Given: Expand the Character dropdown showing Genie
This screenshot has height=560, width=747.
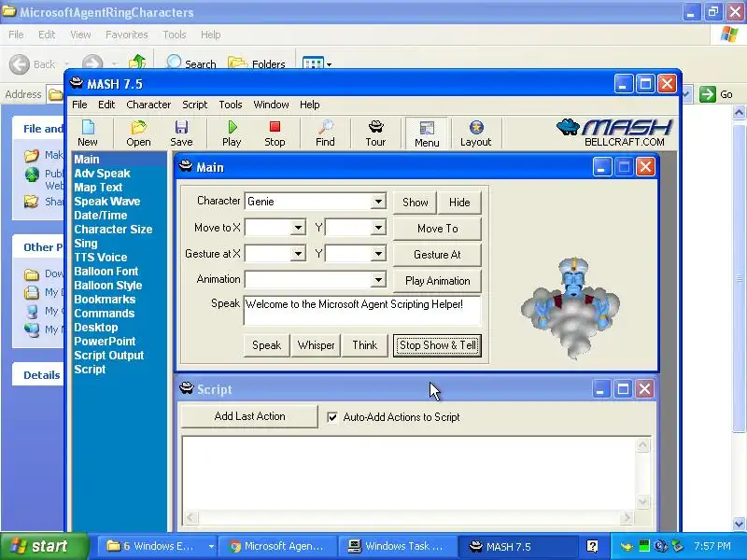Looking at the screenshot, I should click(x=378, y=202).
